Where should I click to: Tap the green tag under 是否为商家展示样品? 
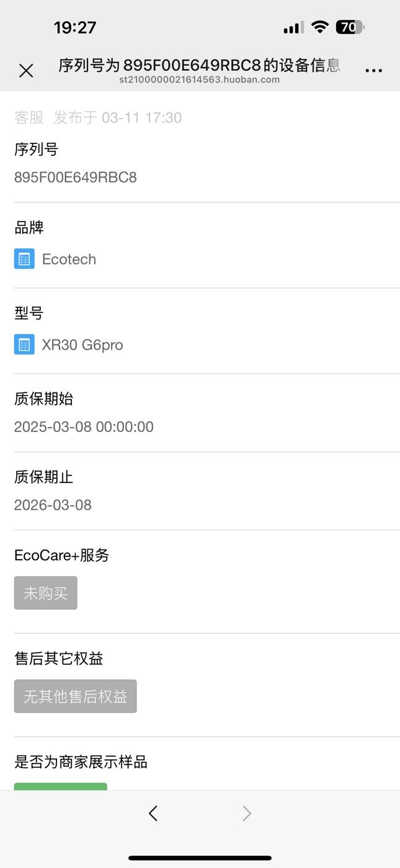pyautogui.click(x=60, y=787)
